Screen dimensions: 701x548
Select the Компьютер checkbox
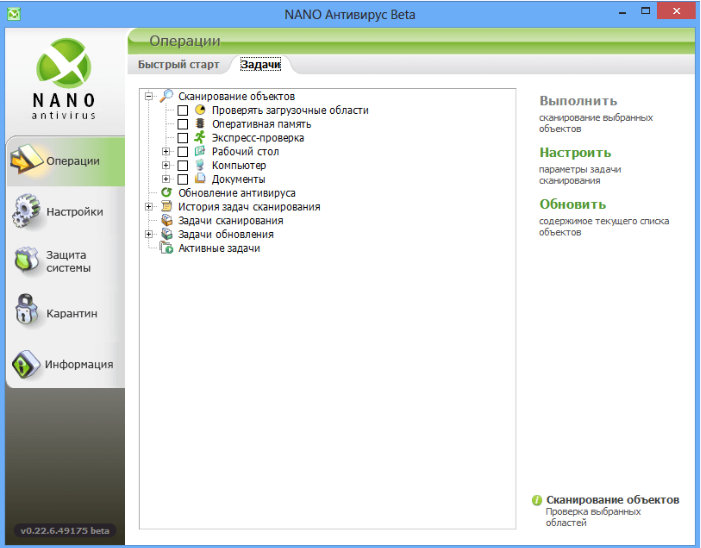pyautogui.click(x=182, y=165)
